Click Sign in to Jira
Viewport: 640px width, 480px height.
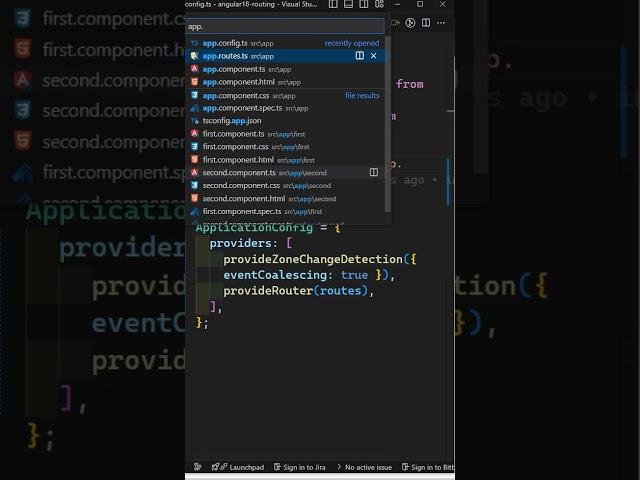299,467
